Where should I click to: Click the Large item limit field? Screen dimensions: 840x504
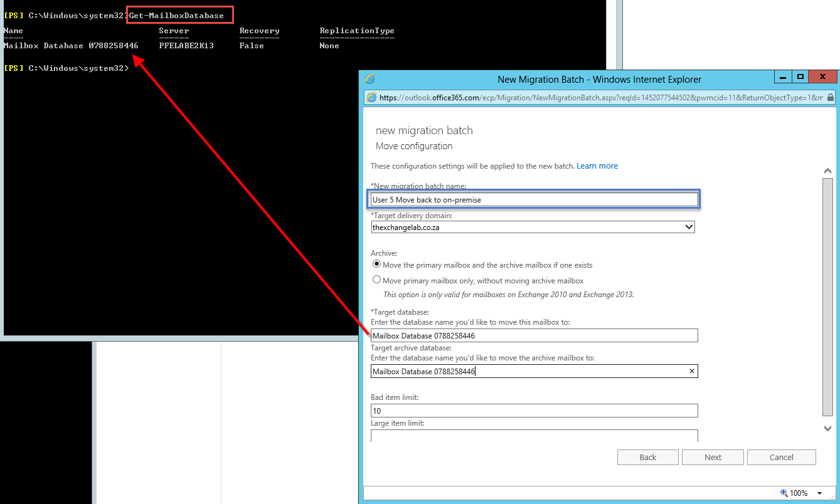(534, 436)
